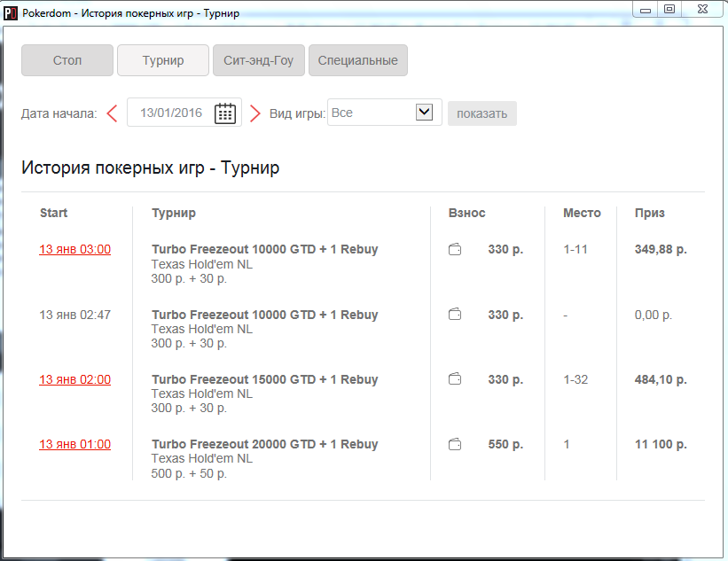This screenshot has width=728, height=561.
Task: Click the Дата начала label
Action: [59, 113]
